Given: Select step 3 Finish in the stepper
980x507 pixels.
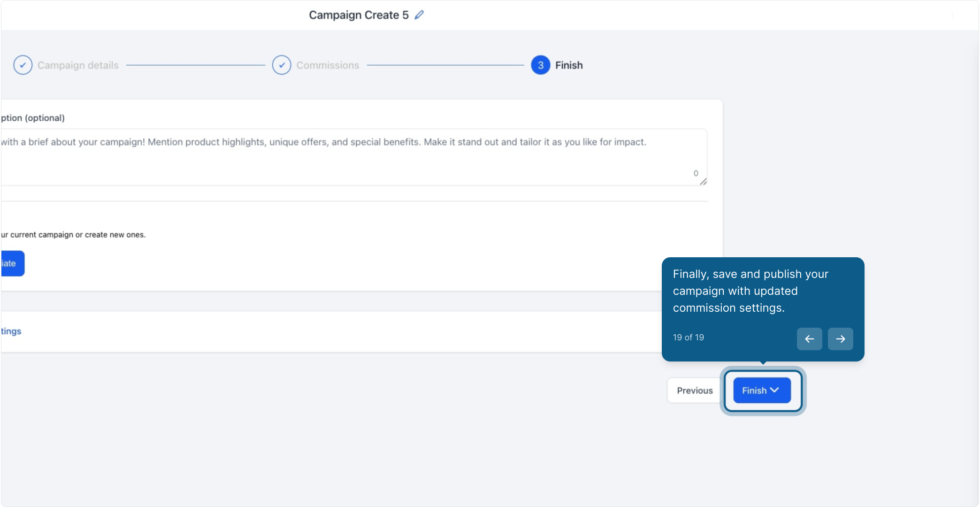Looking at the screenshot, I should click(557, 65).
